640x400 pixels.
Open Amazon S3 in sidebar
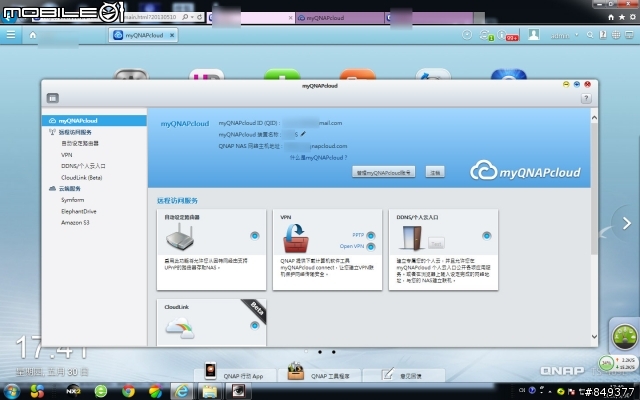pyautogui.click(x=75, y=222)
